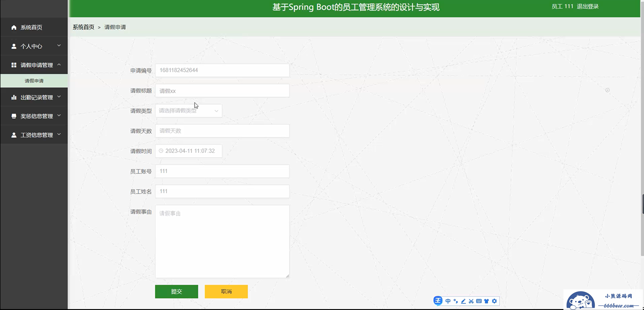This screenshot has height=310, width=644.
Task: Expand the 个人中心 menu chevron
Action: pos(59,45)
